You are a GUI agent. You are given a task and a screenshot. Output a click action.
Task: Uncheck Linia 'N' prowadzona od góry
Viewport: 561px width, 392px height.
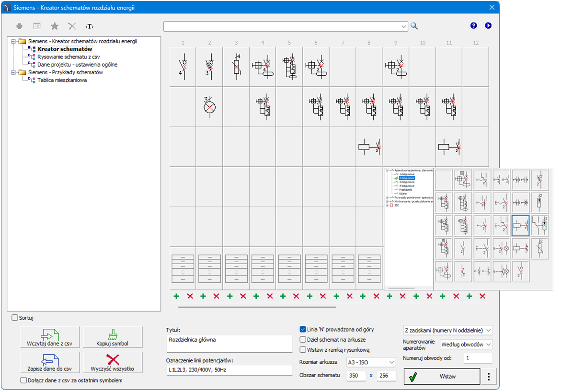[x=303, y=329]
